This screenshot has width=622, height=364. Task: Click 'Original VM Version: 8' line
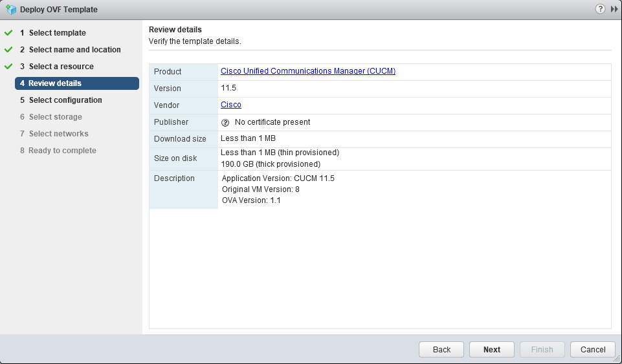coord(261,189)
